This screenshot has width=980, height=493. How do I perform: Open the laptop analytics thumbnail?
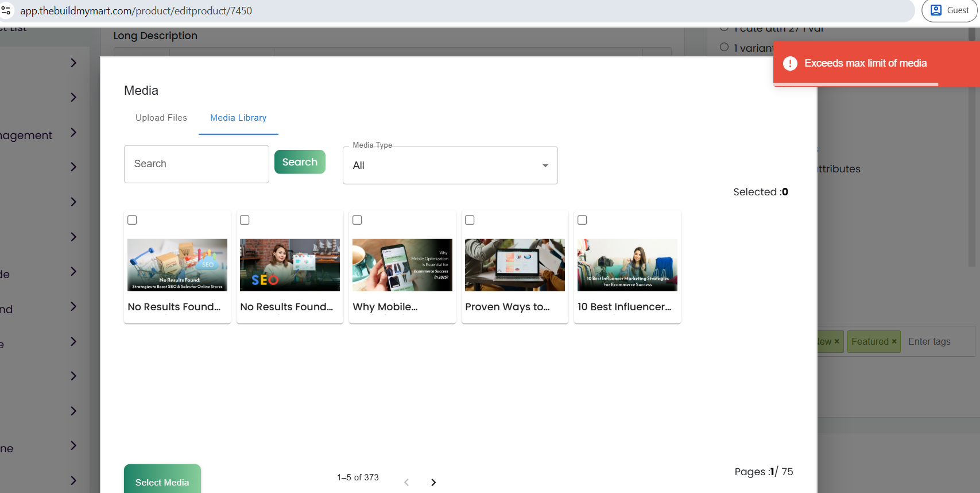pos(515,265)
